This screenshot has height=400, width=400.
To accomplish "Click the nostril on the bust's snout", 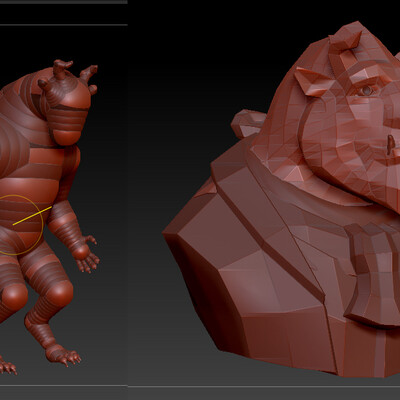I will [x=391, y=144].
